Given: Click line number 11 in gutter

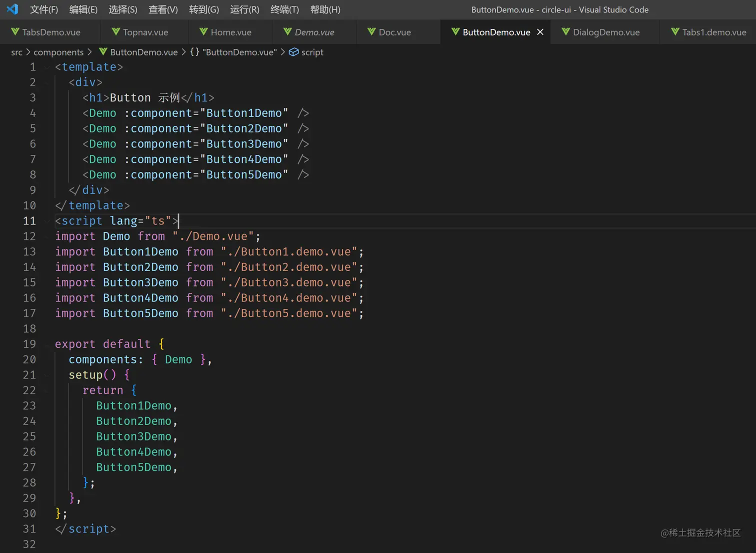Looking at the screenshot, I should pos(29,221).
